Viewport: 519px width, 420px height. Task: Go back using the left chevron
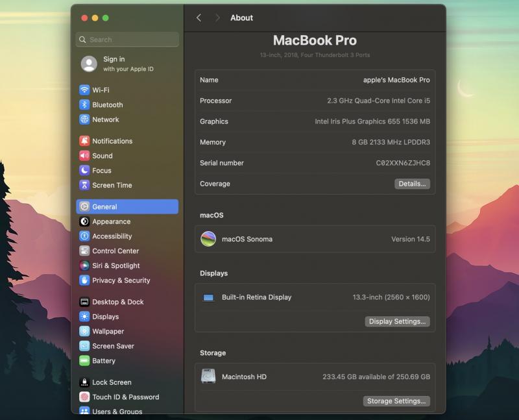click(x=199, y=18)
